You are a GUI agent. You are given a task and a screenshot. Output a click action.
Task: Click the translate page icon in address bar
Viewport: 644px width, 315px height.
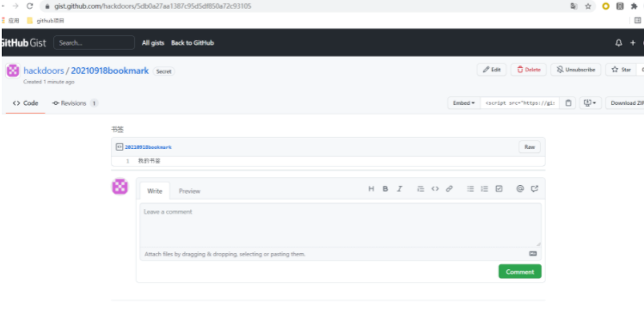573,6
